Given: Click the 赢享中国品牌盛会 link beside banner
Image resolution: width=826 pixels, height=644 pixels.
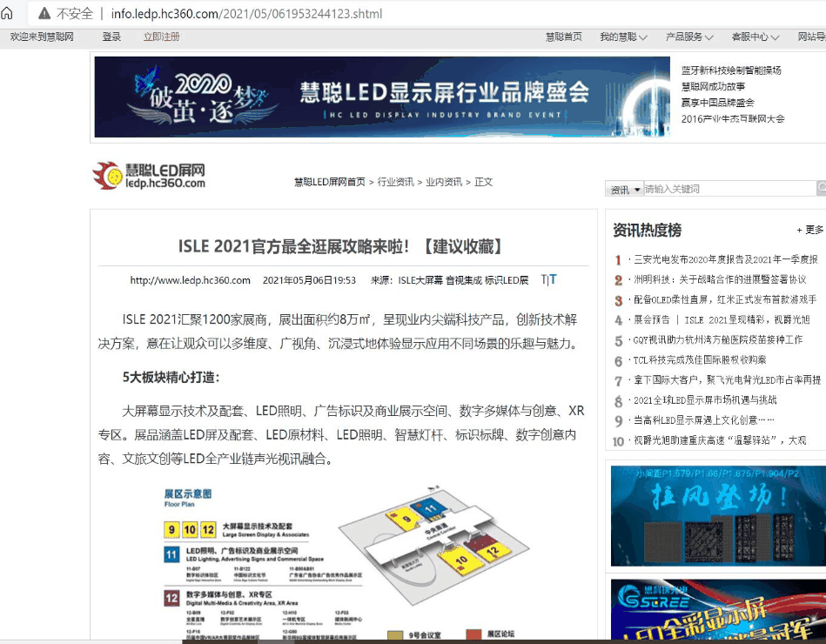Looking at the screenshot, I should [x=717, y=102].
